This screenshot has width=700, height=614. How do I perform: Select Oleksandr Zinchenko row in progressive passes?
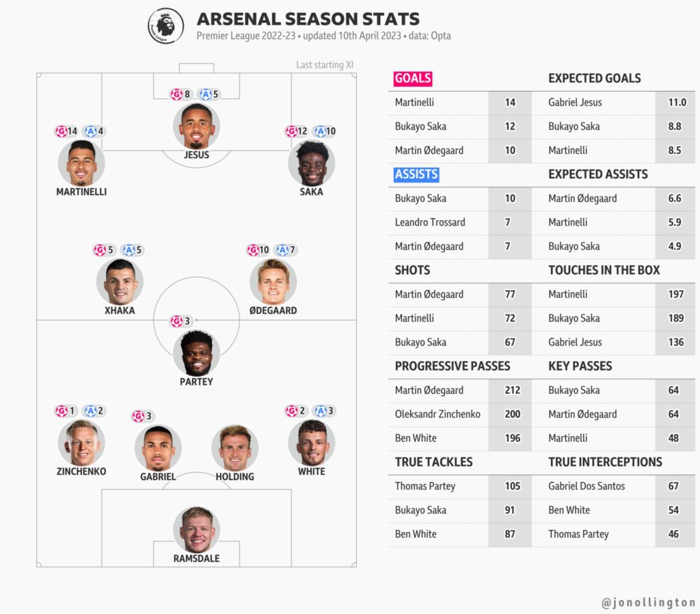460,414
